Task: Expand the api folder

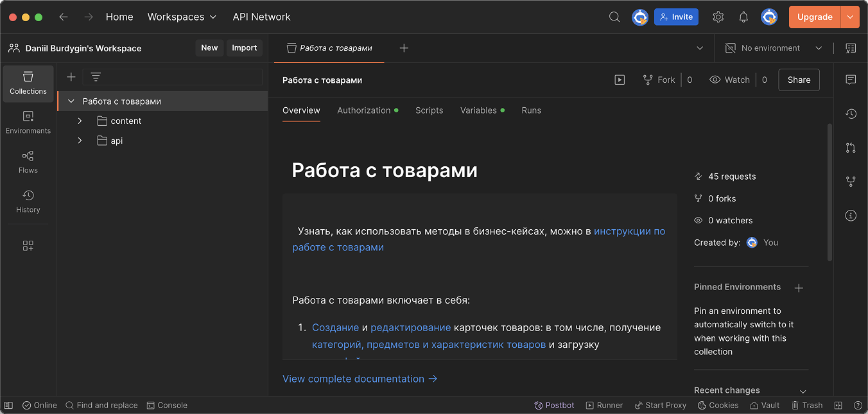Action: 80,141
